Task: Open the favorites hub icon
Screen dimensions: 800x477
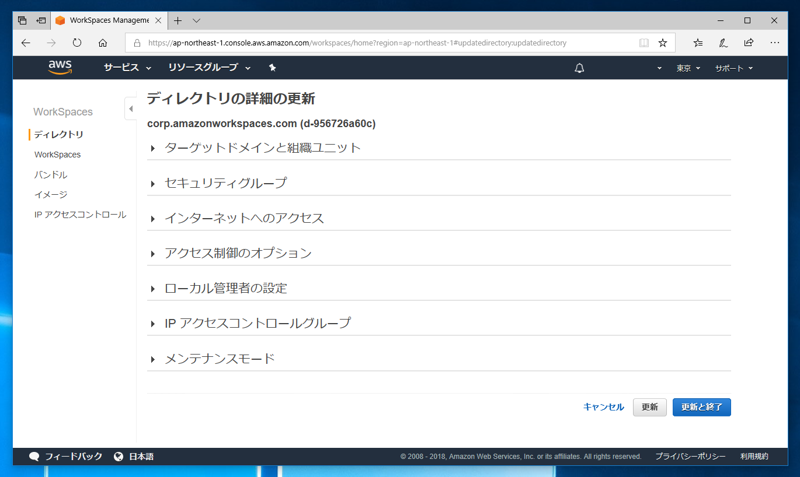Action: (698, 43)
